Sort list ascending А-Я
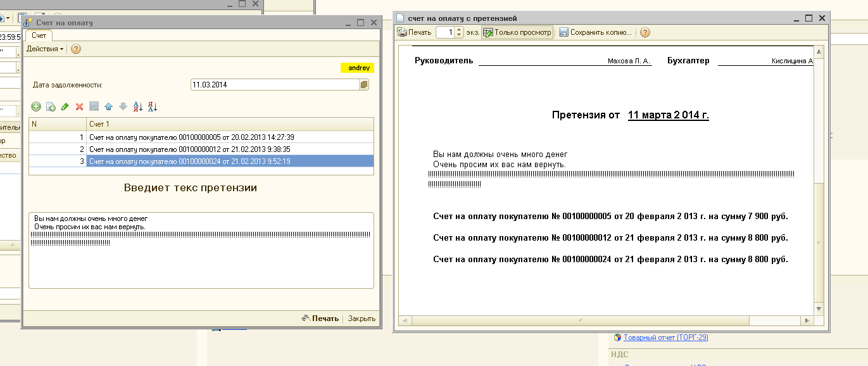 click(x=138, y=107)
